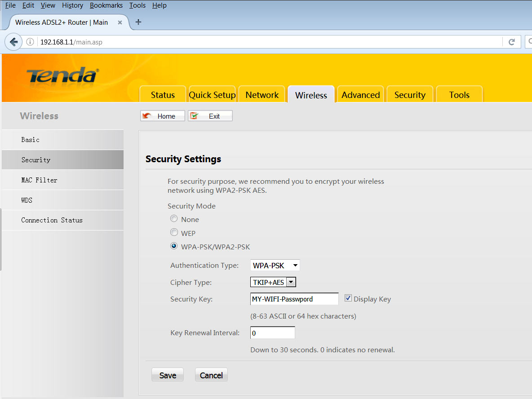Screen dimensions: 532x399
Task: Click the Save button
Action: [x=167, y=375]
